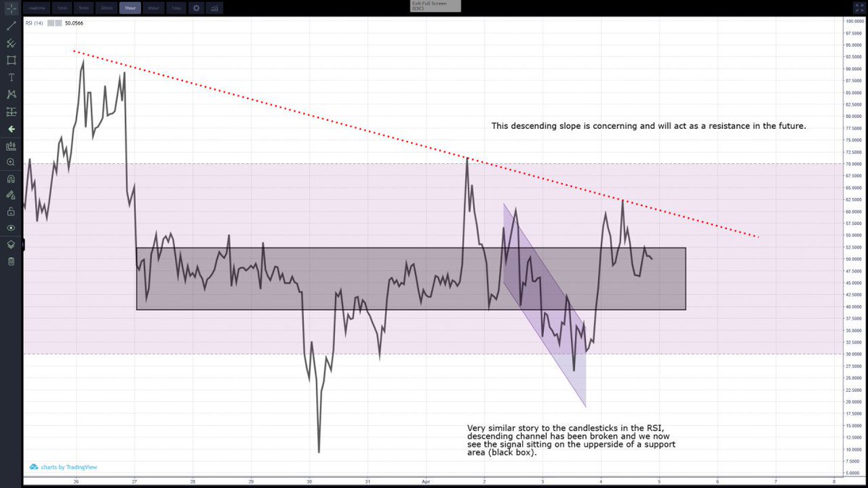
Task: Toggle the magnet snap mode
Action: pyautogui.click(x=11, y=179)
